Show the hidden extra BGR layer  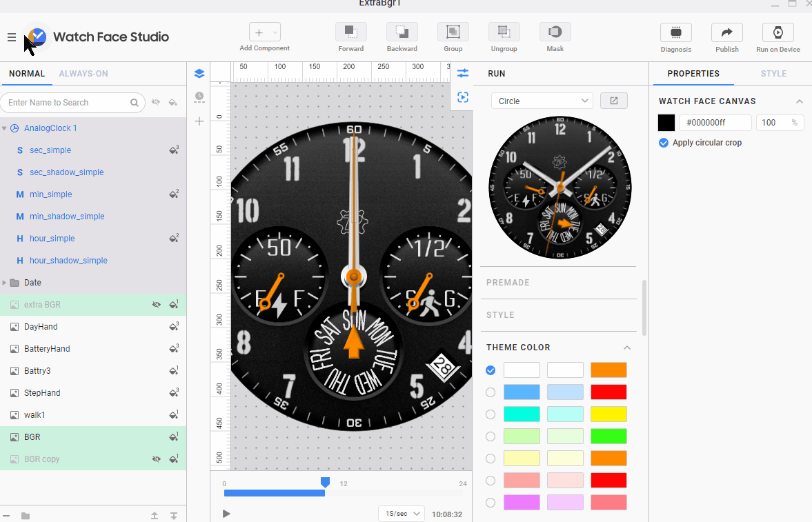[157, 305]
